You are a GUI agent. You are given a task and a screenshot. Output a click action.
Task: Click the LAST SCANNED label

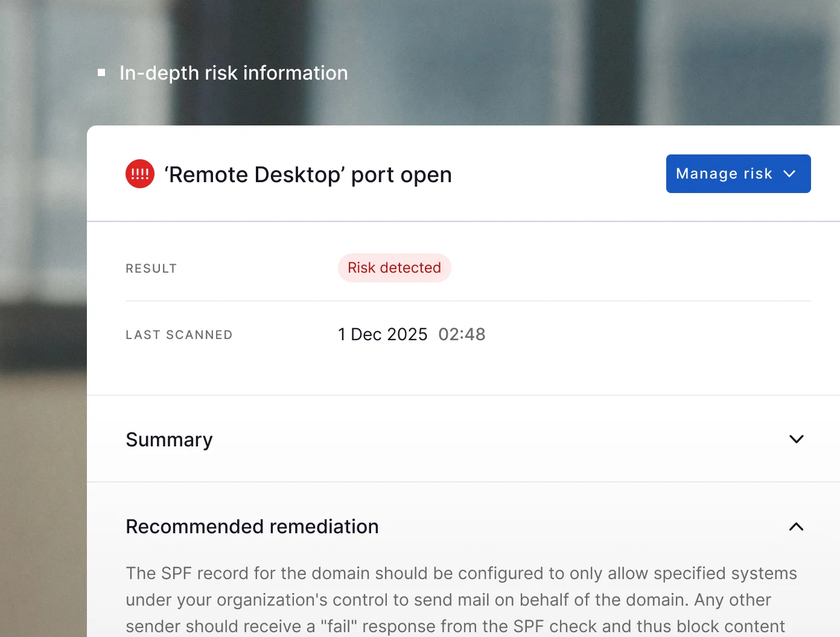click(179, 335)
